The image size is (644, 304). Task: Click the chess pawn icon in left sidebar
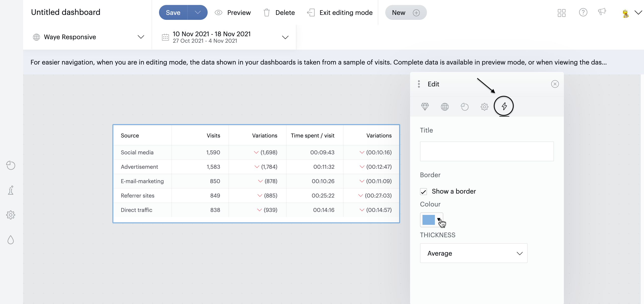tap(11, 190)
